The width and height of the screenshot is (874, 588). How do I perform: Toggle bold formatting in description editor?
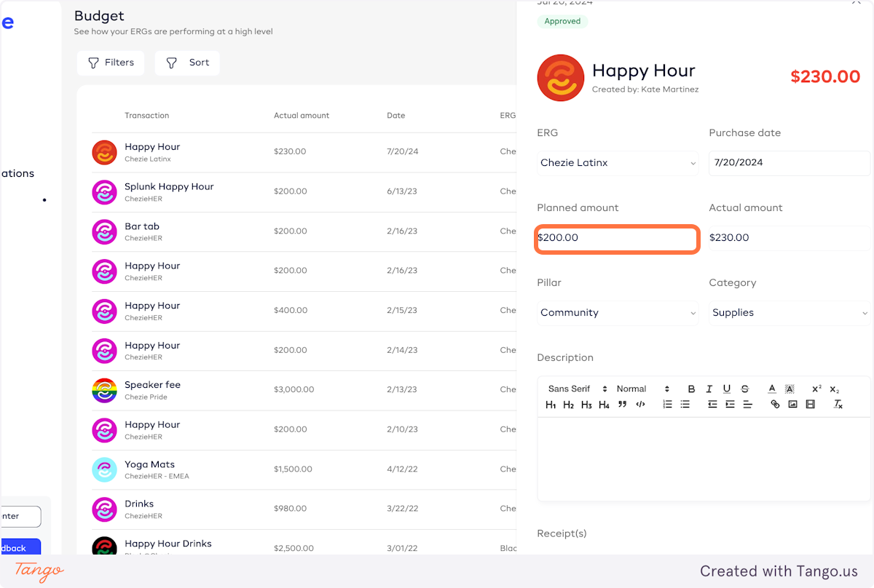click(x=691, y=389)
